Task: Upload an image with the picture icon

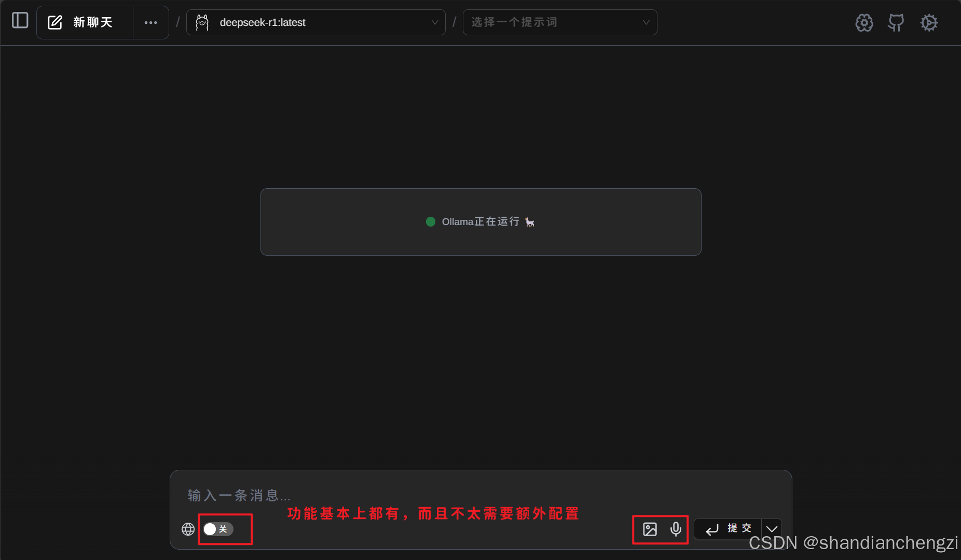Action: pos(650,529)
